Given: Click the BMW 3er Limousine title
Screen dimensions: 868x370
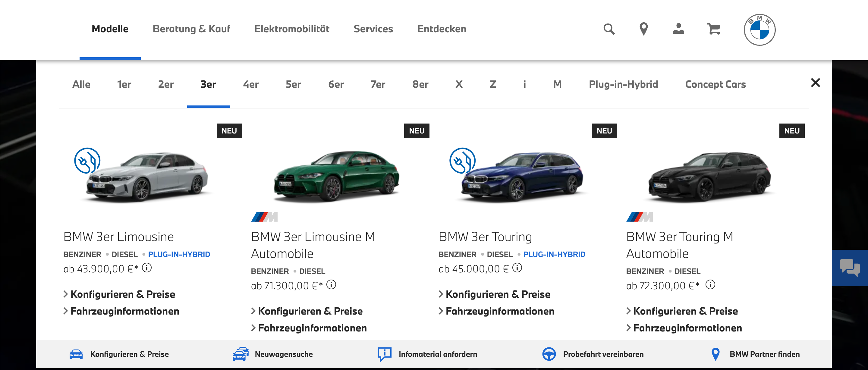Looking at the screenshot, I should [119, 237].
